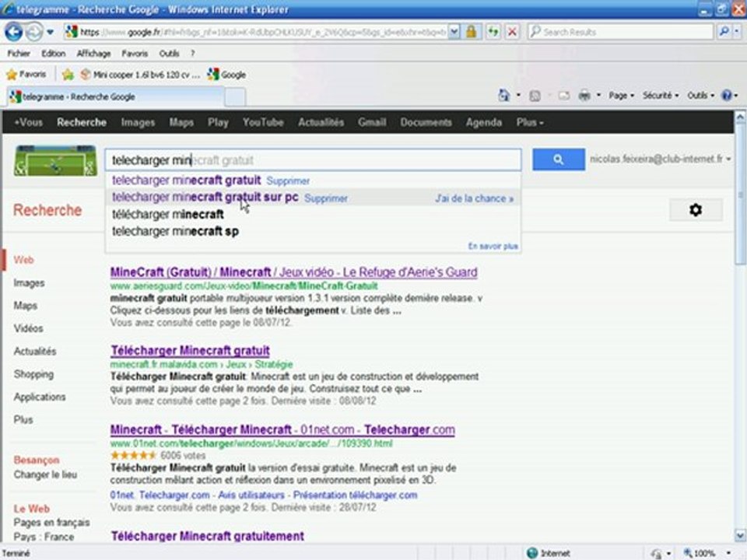Click the padlock security icon in address bar
The width and height of the screenshot is (747, 560).
click(x=472, y=32)
